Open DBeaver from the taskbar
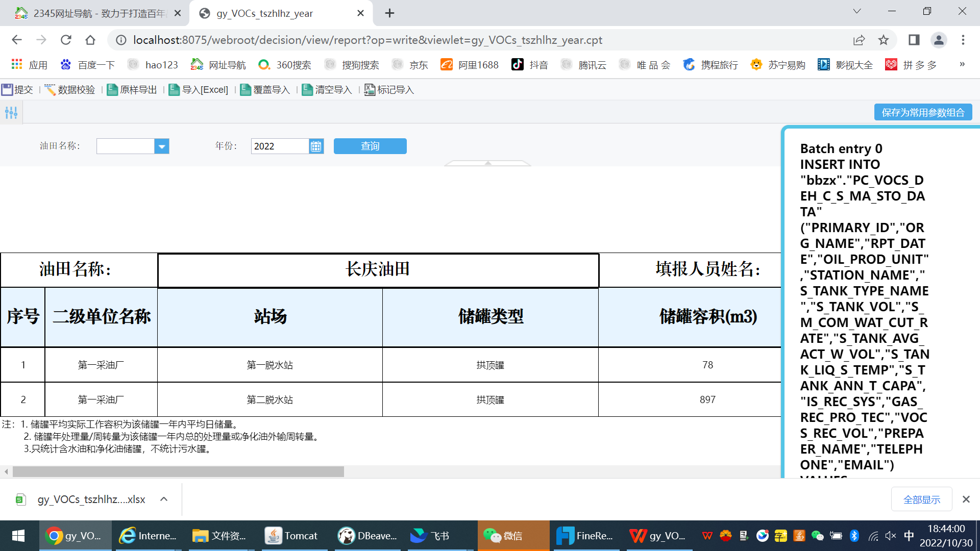Image resolution: width=980 pixels, height=551 pixels. coord(367,536)
